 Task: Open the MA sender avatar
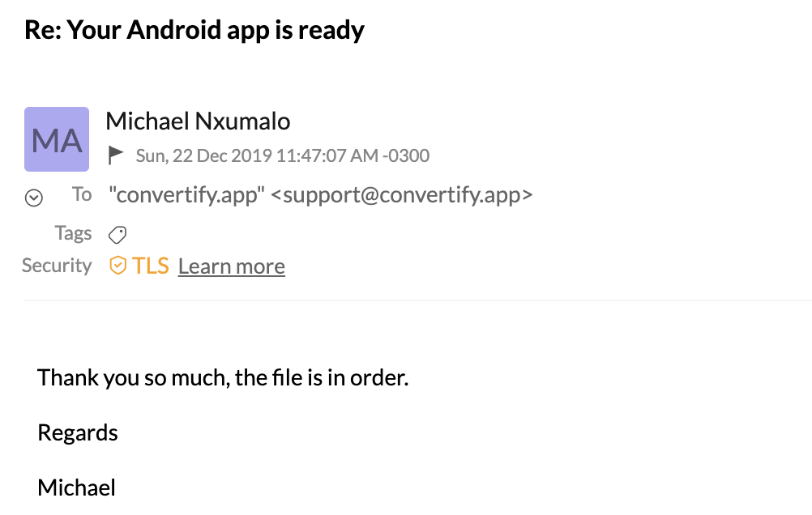(57, 139)
